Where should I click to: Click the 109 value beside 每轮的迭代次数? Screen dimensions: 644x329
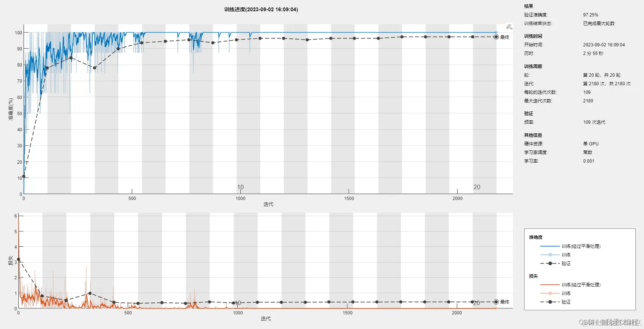pyautogui.click(x=587, y=92)
